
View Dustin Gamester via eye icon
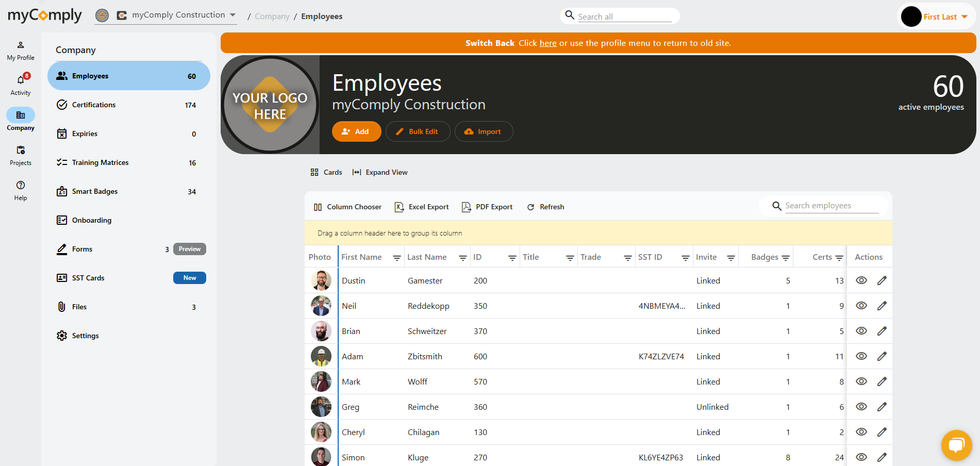(861, 280)
